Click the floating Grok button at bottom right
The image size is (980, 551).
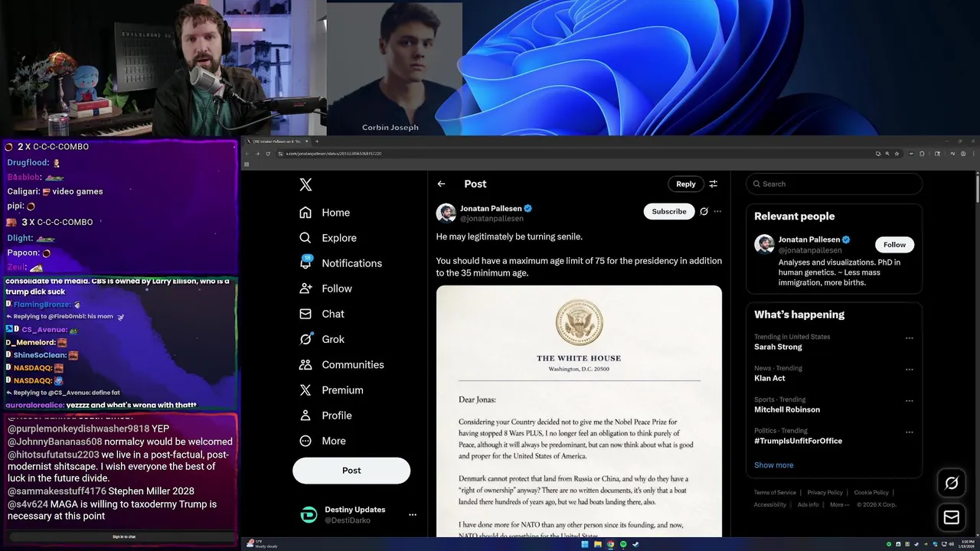pos(952,483)
